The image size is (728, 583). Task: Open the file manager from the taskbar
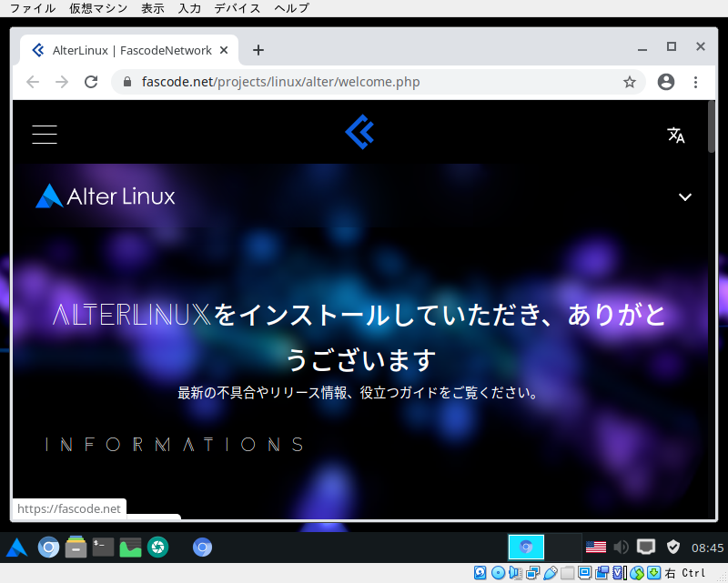pyautogui.click(x=76, y=547)
